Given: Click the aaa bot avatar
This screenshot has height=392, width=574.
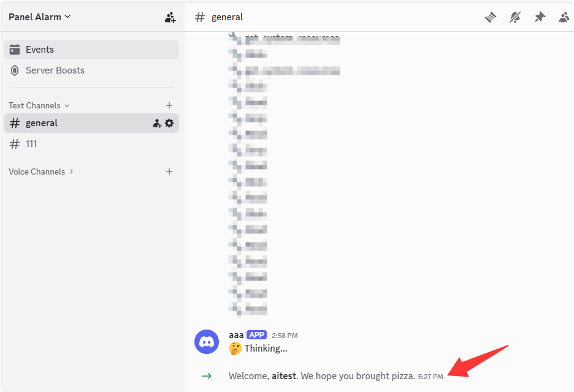Looking at the screenshot, I should click(x=207, y=342).
